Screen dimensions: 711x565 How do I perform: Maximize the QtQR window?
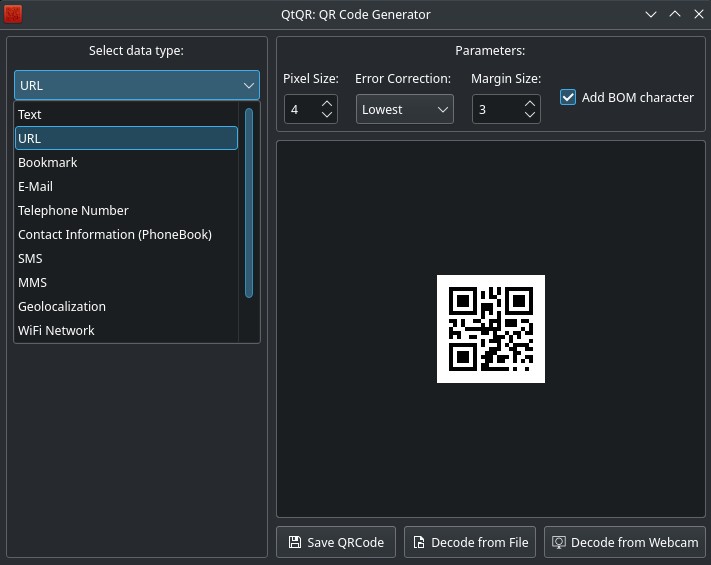(675, 14)
